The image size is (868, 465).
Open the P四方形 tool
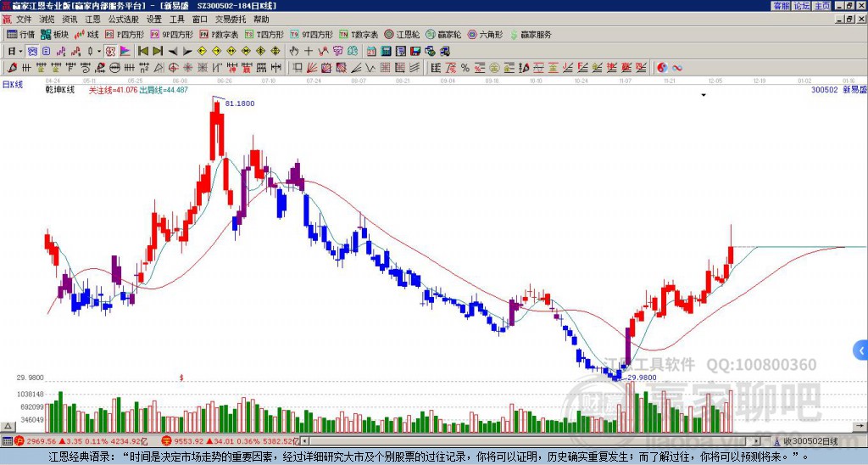[125, 34]
